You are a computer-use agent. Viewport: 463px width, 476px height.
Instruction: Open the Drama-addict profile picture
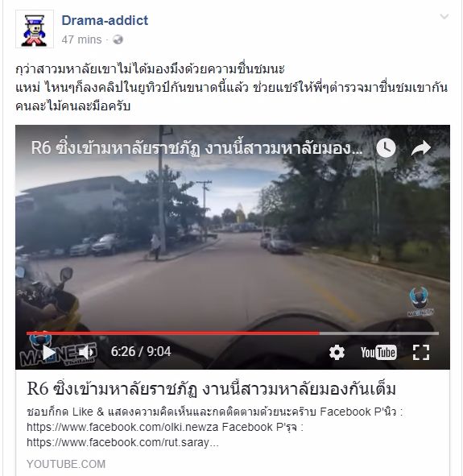point(35,29)
